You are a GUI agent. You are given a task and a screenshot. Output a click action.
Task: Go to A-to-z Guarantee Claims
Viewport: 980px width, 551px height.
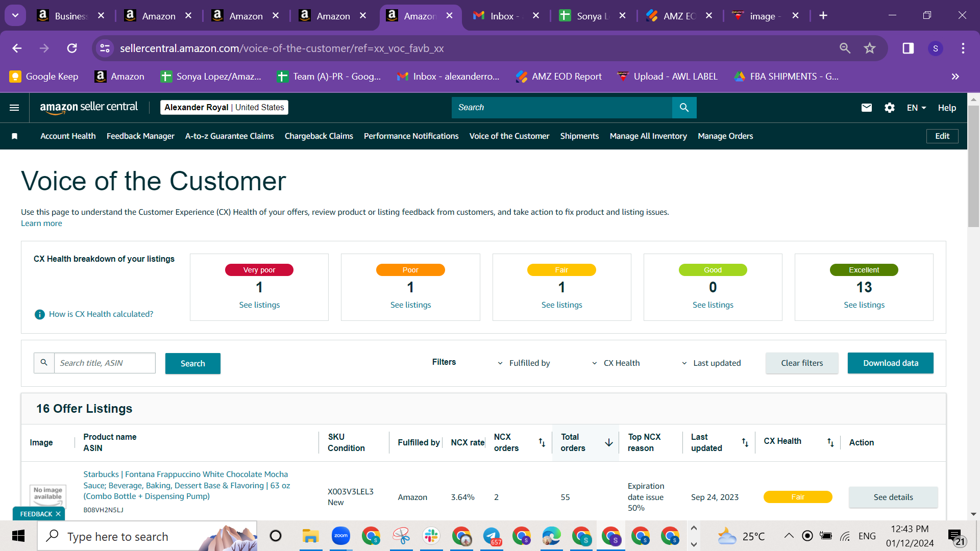pos(229,136)
